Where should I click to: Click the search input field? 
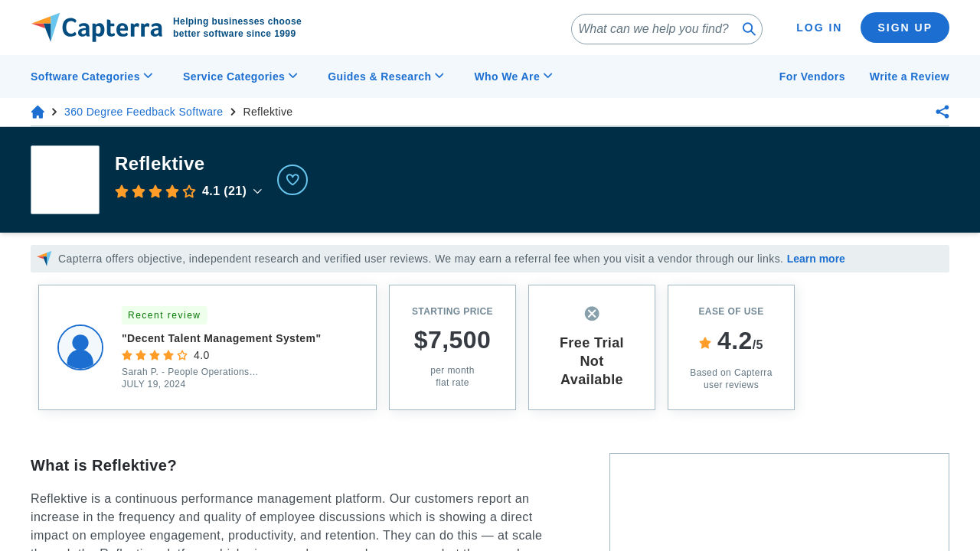[x=655, y=29]
